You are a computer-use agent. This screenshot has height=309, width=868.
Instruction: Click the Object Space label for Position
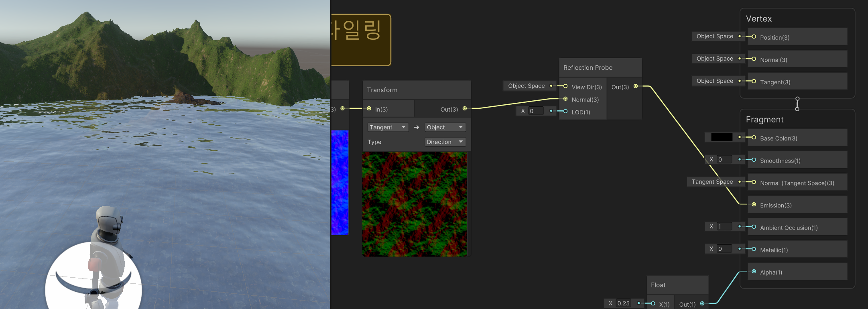pos(715,36)
